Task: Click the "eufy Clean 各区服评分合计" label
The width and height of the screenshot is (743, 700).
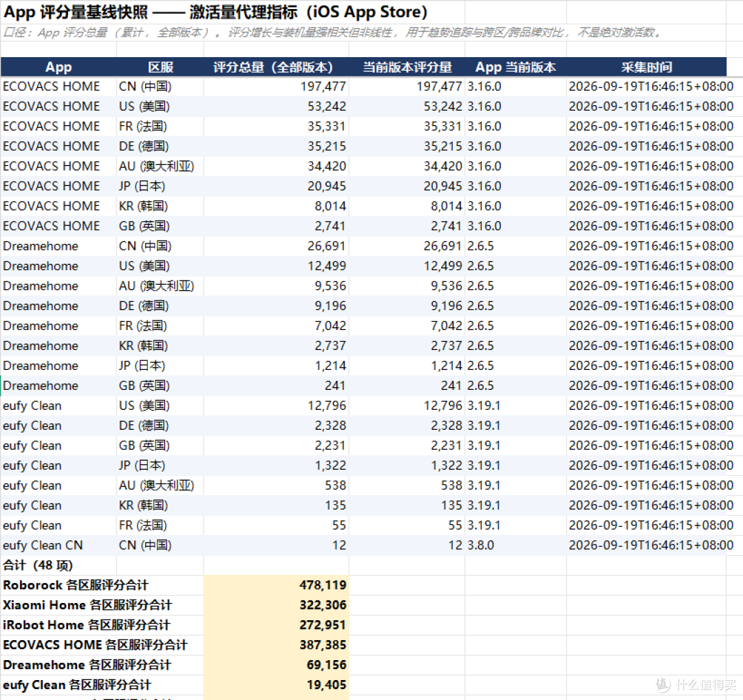Action: coord(77,685)
